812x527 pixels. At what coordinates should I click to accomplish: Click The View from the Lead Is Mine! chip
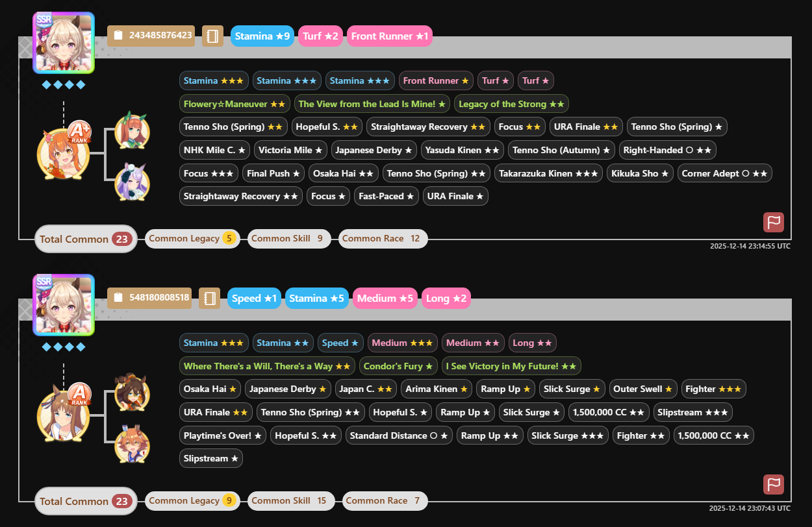tap(372, 104)
